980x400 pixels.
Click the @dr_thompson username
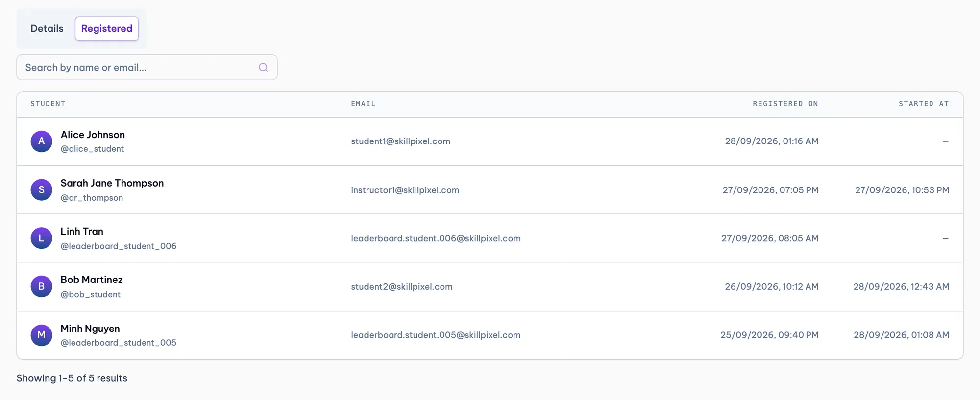[92, 198]
